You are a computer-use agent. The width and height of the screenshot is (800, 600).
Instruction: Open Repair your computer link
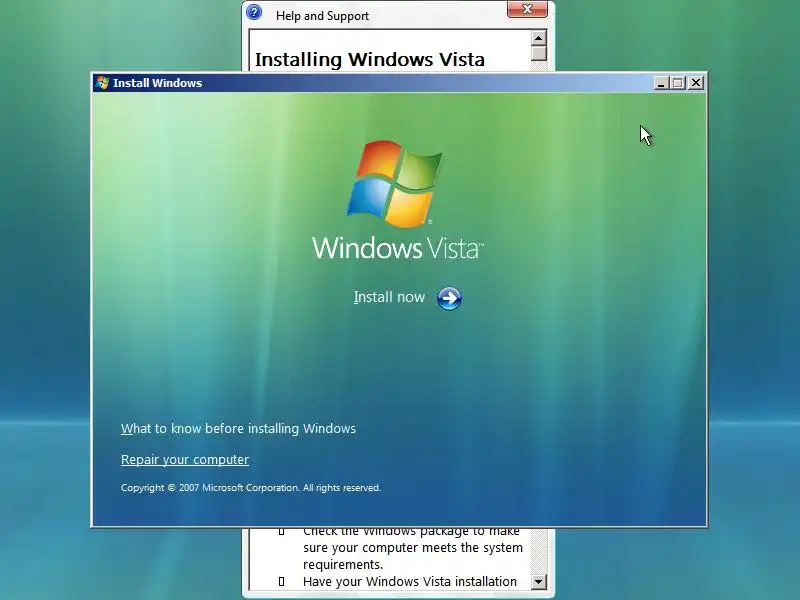pos(185,460)
